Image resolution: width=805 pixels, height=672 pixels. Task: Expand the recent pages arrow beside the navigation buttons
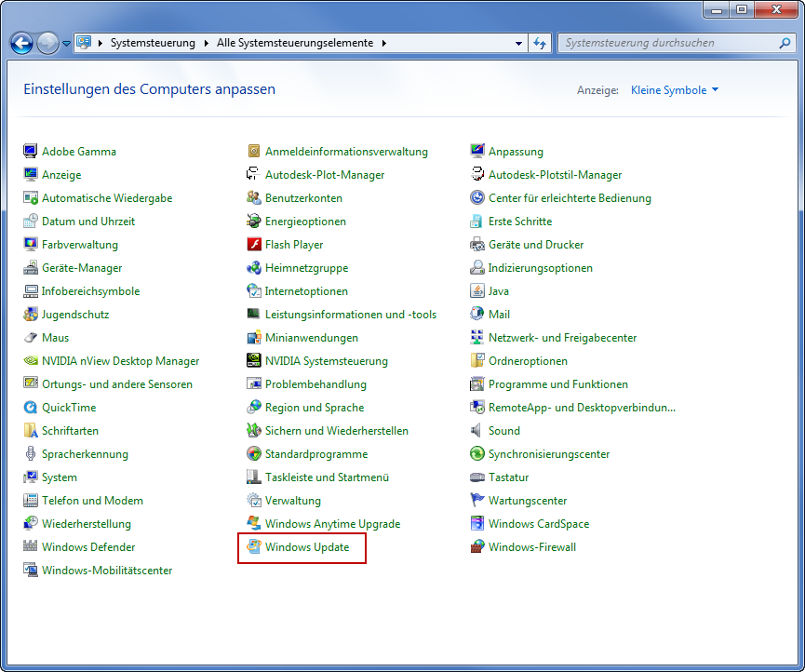coord(66,44)
